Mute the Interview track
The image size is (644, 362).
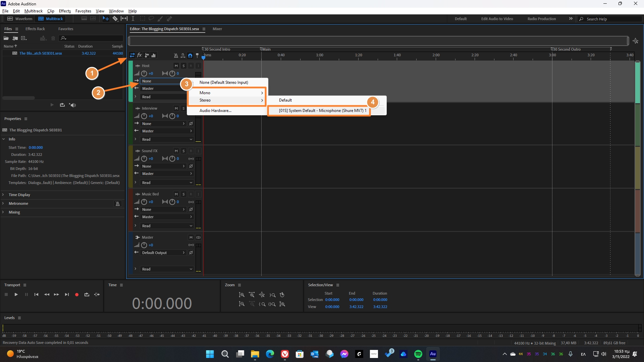[x=176, y=108]
